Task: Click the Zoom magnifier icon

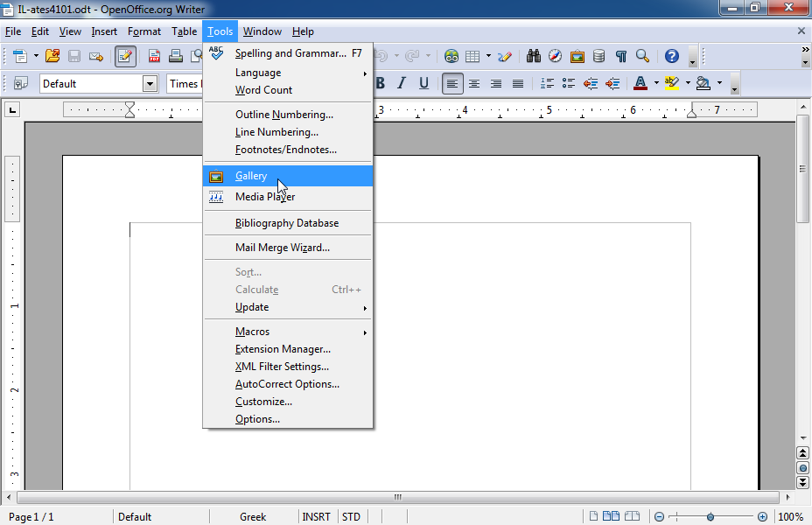Action: point(642,56)
